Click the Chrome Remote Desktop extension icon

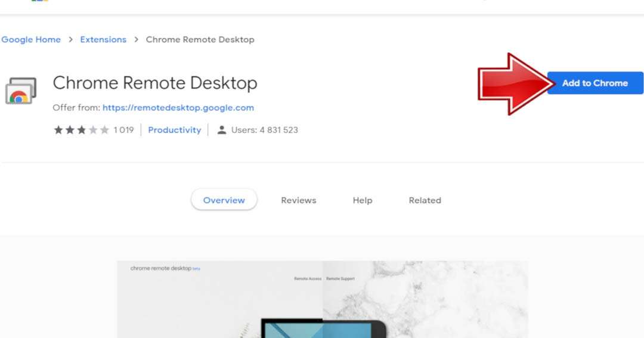tap(20, 91)
